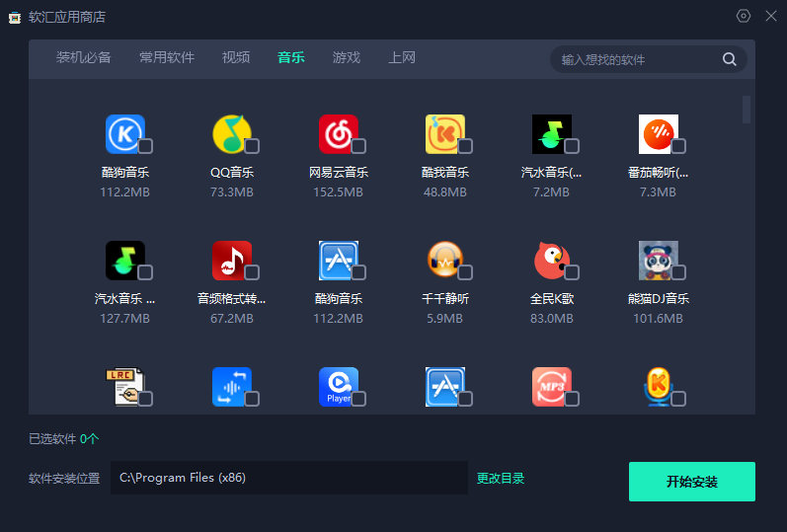Click the 7.2MB 汽水音乐 app icon
The width and height of the screenshot is (787, 532).
[x=552, y=134]
